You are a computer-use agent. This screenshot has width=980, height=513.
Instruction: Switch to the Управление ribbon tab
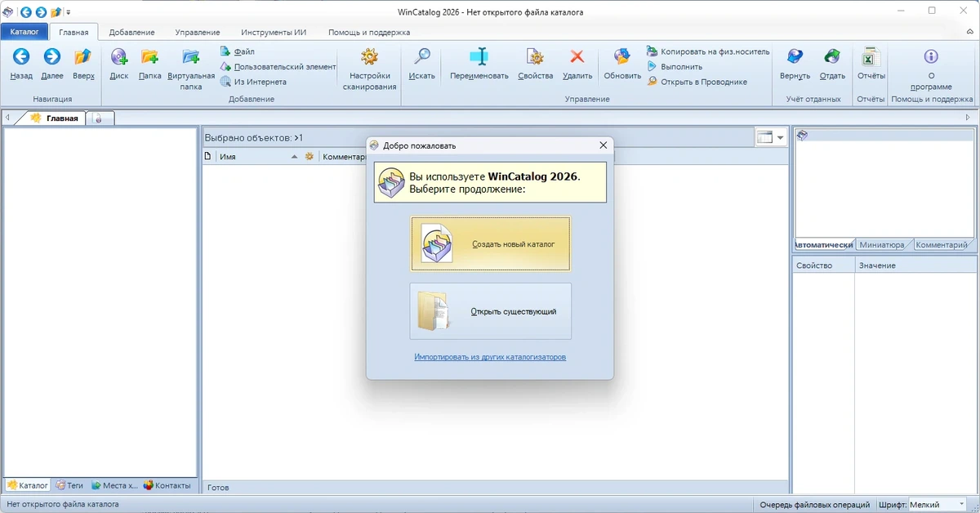(198, 32)
